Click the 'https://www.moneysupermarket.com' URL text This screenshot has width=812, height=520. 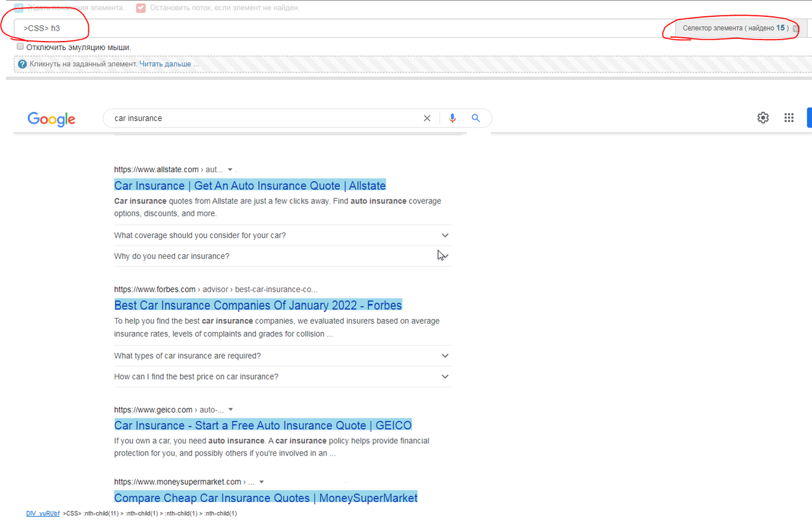click(x=178, y=482)
